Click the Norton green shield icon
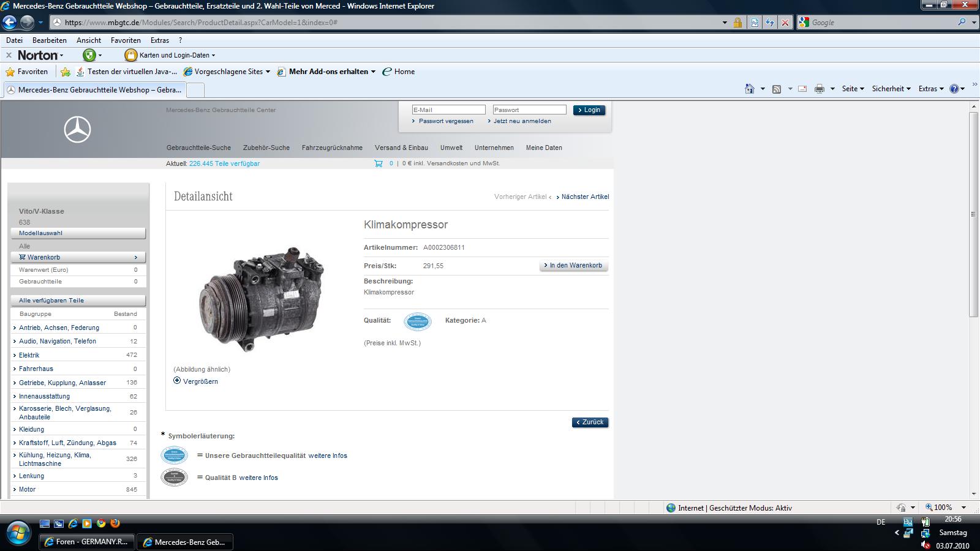The height and width of the screenshot is (551, 980). (x=89, y=55)
